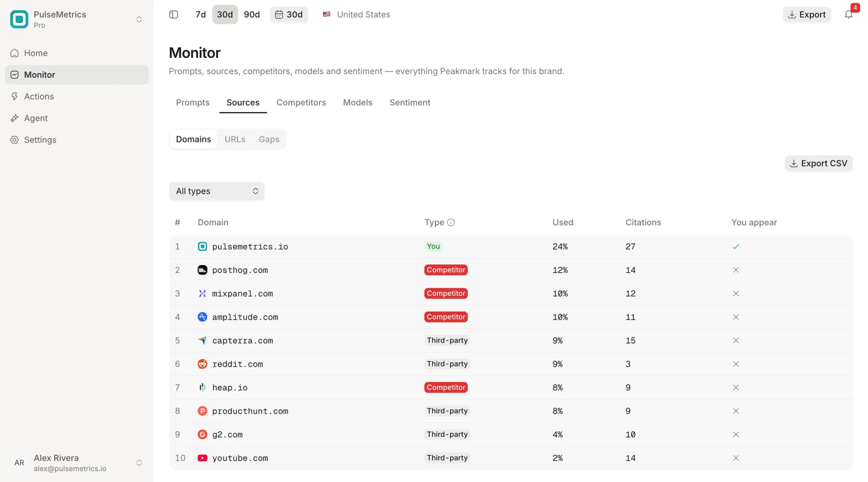This screenshot has width=868, height=482.
Task: Click the PulseMetrics logo icon
Action: point(19,19)
